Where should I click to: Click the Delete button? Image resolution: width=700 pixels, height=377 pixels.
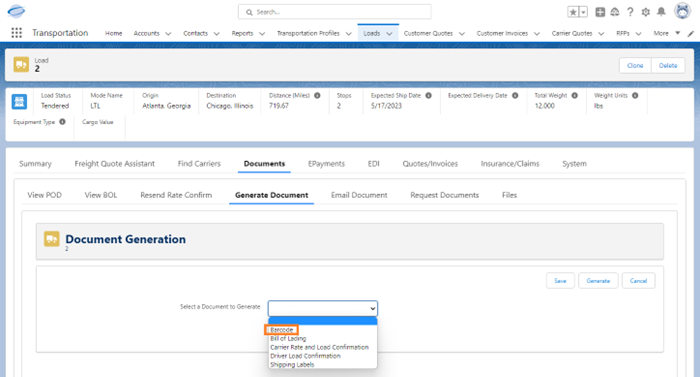tap(668, 65)
